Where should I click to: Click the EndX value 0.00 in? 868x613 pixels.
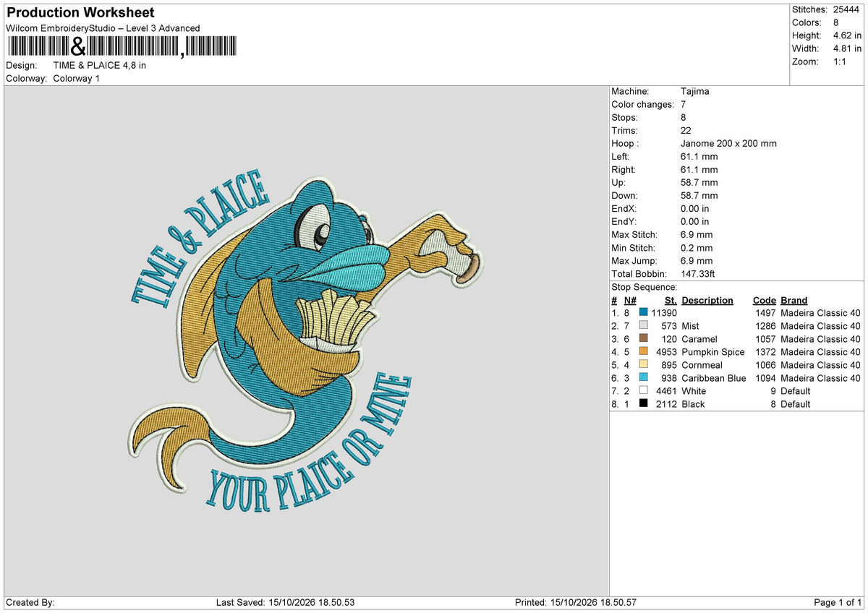(x=695, y=208)
